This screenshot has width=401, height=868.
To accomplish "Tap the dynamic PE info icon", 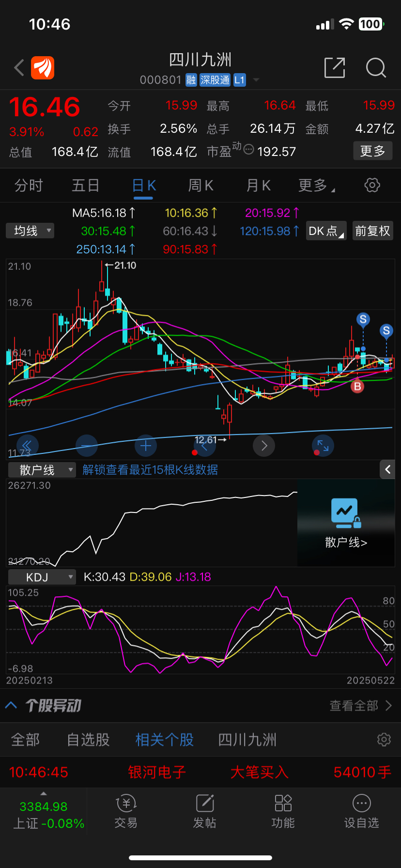I will click(248, 149).
